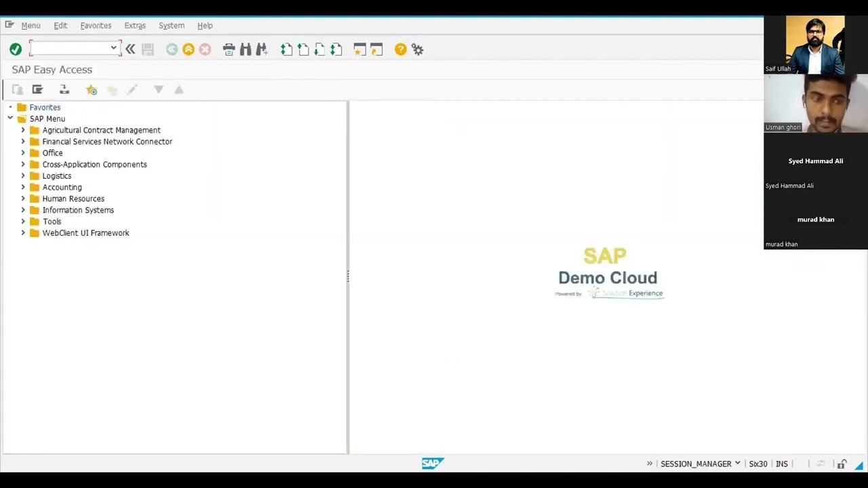Expand WebClient UI Framework folder arrow
Viewport: 868px width, 488px height.
tap(23, 232)
